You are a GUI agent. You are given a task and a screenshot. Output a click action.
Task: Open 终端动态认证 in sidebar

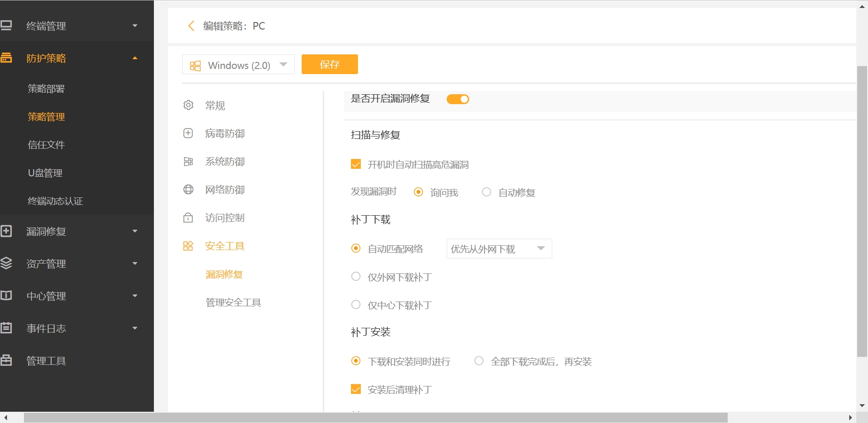tap(55, 201)
